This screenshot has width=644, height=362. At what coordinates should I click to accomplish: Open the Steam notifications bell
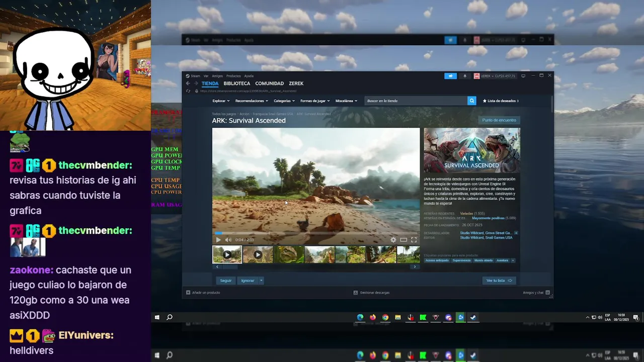(465, 76)
